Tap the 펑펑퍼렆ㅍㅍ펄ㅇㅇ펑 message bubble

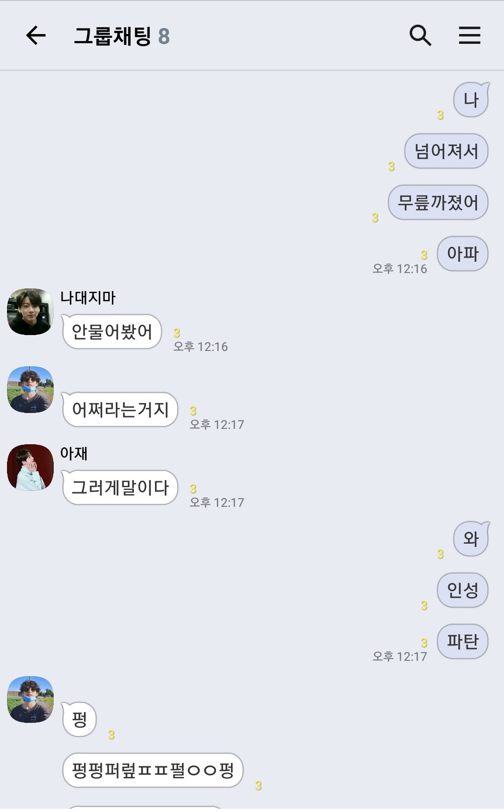(x=153, y=770)
